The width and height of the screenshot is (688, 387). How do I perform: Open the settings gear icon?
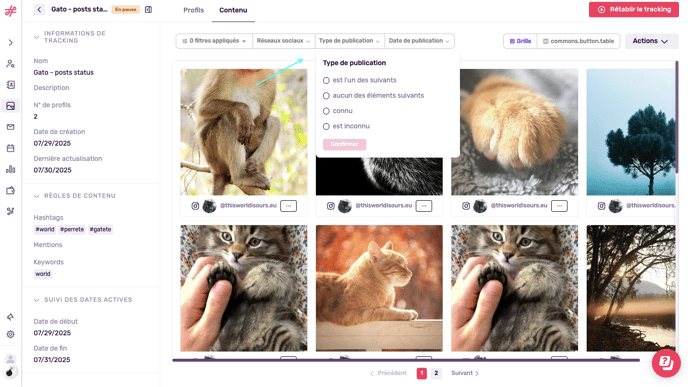(x=11, y=334)
